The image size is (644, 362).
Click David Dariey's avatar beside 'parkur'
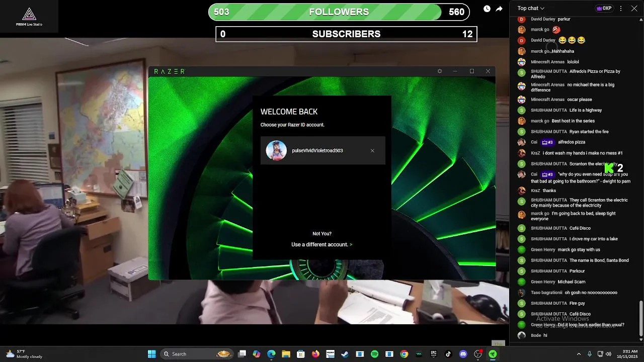(x=522, y=19)
